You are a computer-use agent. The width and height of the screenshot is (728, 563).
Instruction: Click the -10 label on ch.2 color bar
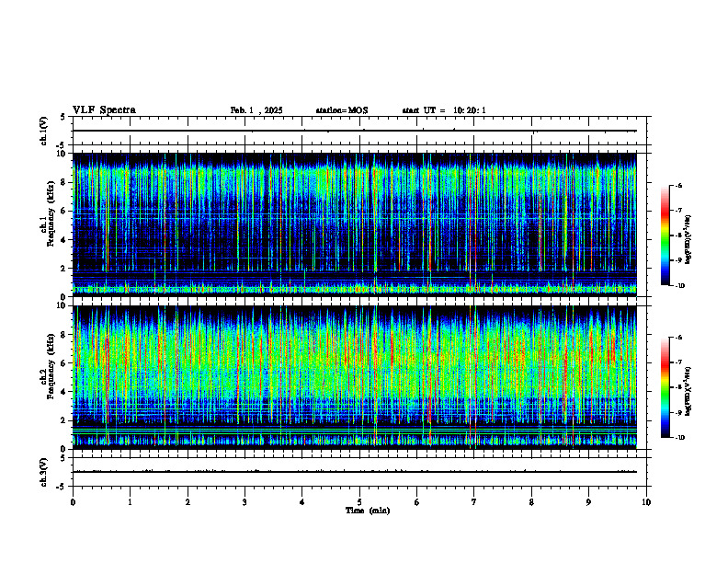click(x=679, y=437)
